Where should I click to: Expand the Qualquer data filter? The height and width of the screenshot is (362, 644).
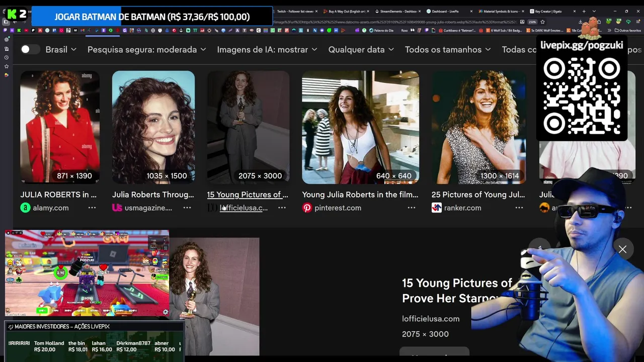pyautogui.click(x=361, y=49)
